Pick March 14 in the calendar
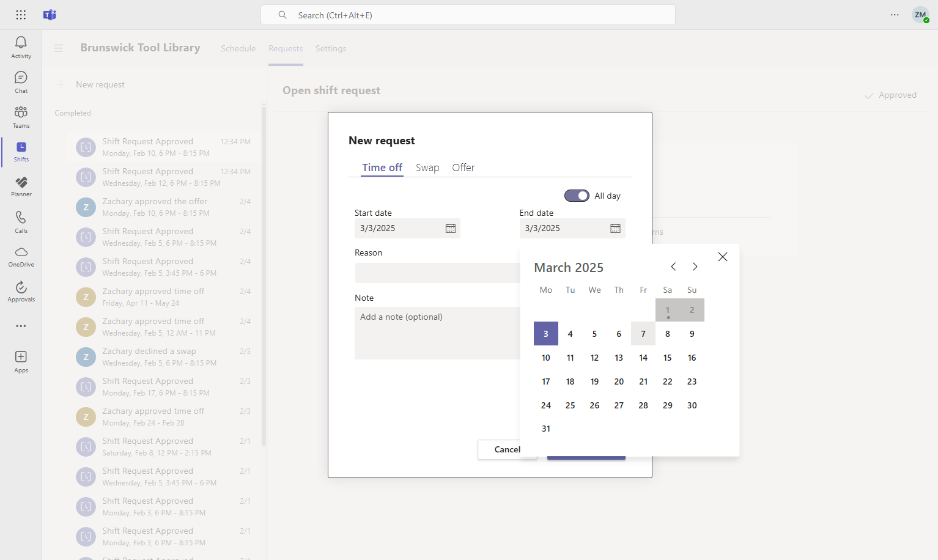Image resolution: width=938 pixels, height=560 pixels. click(x=643, y=358)
